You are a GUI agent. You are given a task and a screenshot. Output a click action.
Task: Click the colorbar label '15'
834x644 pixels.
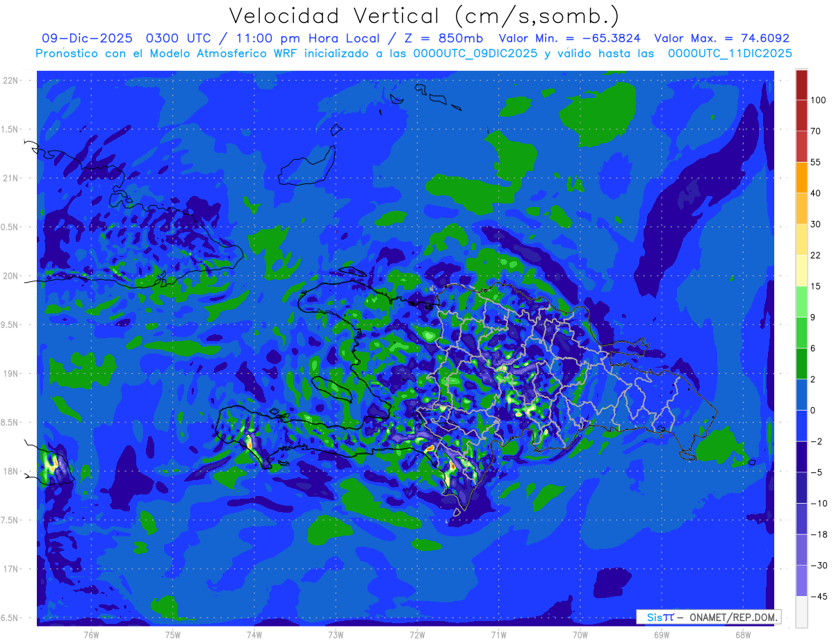(x=816, y=286)
